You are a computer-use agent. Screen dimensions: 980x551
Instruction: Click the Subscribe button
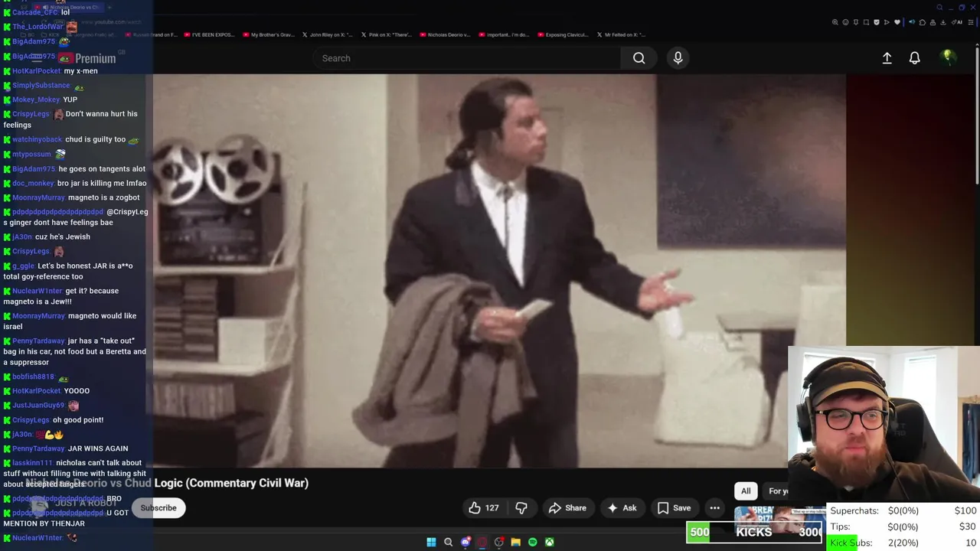tap(158, 508)
